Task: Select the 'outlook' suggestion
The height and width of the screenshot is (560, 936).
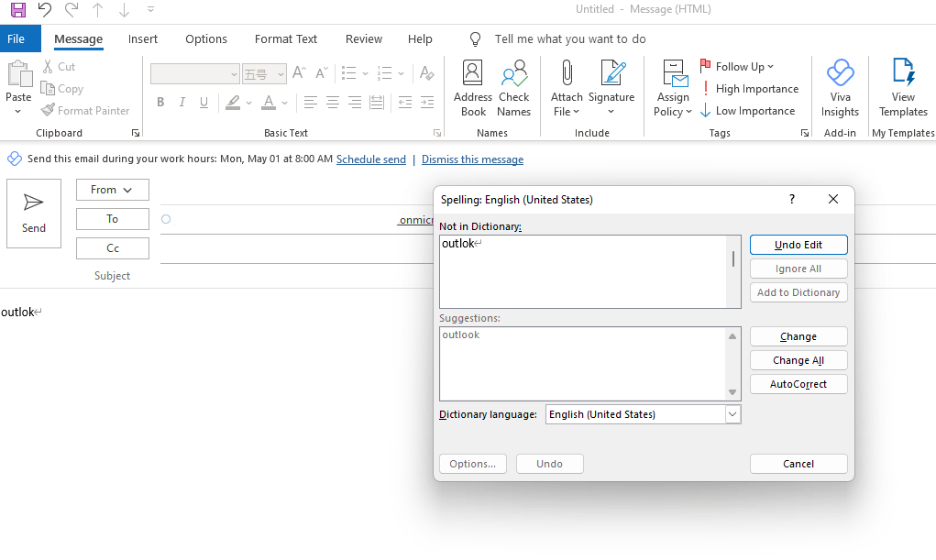Action: pos(461,335)
